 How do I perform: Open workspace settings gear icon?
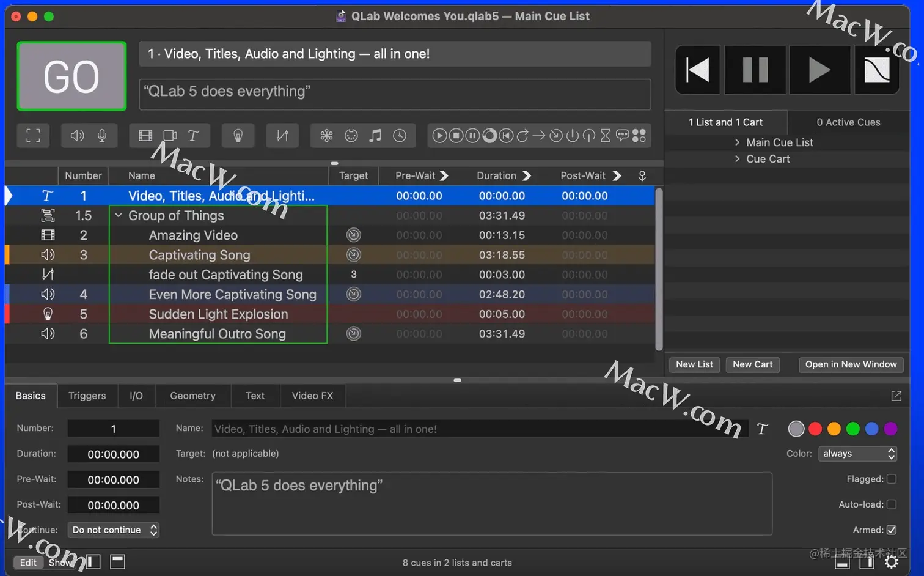pos(892,562)
